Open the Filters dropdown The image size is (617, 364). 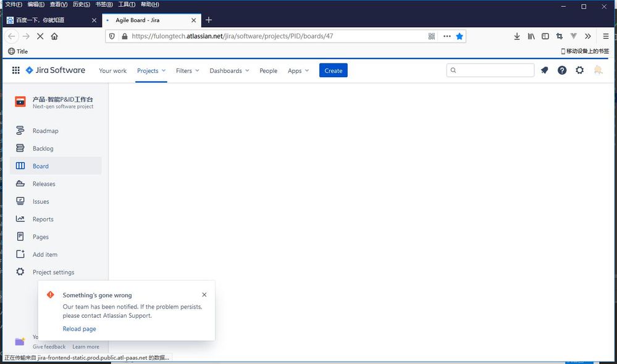(x=187, y=70)
